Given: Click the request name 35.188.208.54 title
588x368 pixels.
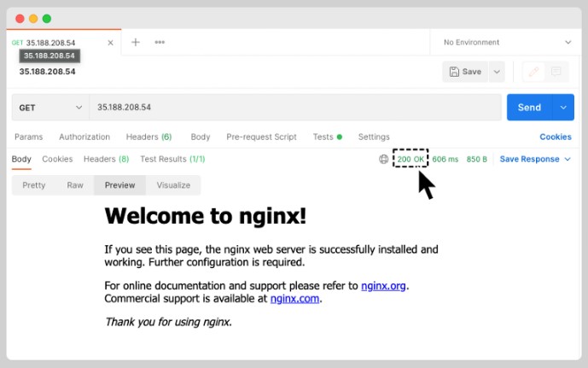Looking at the screenshot, I should pyautogui.click(x=47, y=72).
